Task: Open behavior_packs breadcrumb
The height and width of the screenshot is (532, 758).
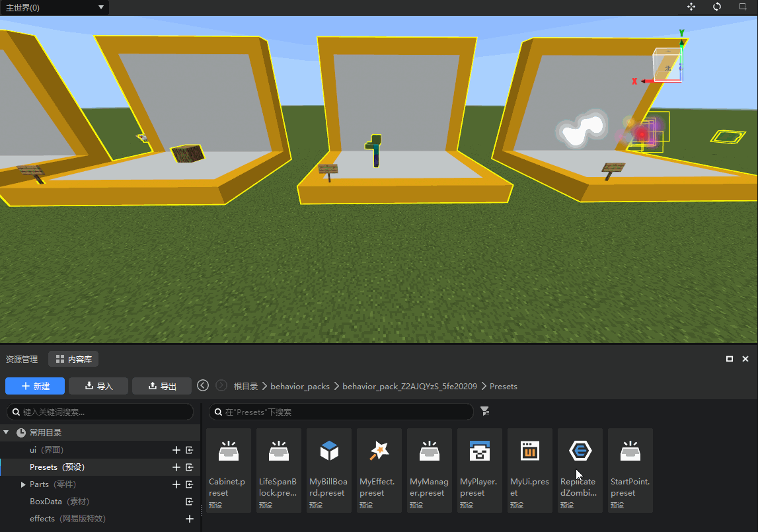Action: click(x=300, y=387)
